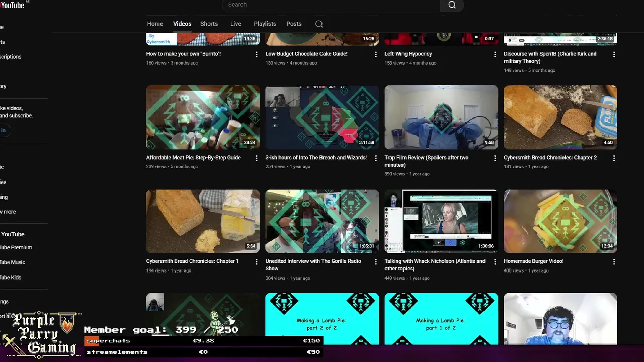Open the Trap Film Review title link

tap(426, 161)
